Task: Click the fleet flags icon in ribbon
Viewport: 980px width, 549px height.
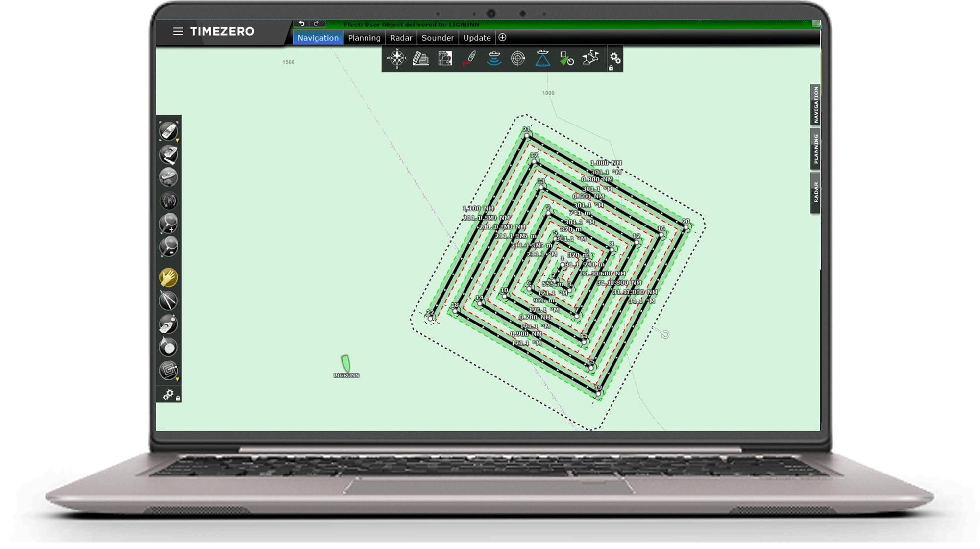Action: coord(590,58)
